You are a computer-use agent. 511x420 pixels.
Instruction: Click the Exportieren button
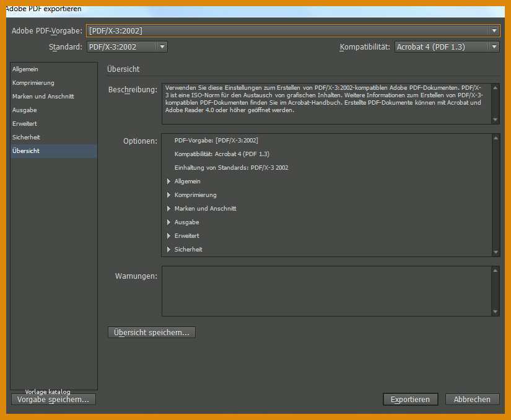[x=410, y=400]
